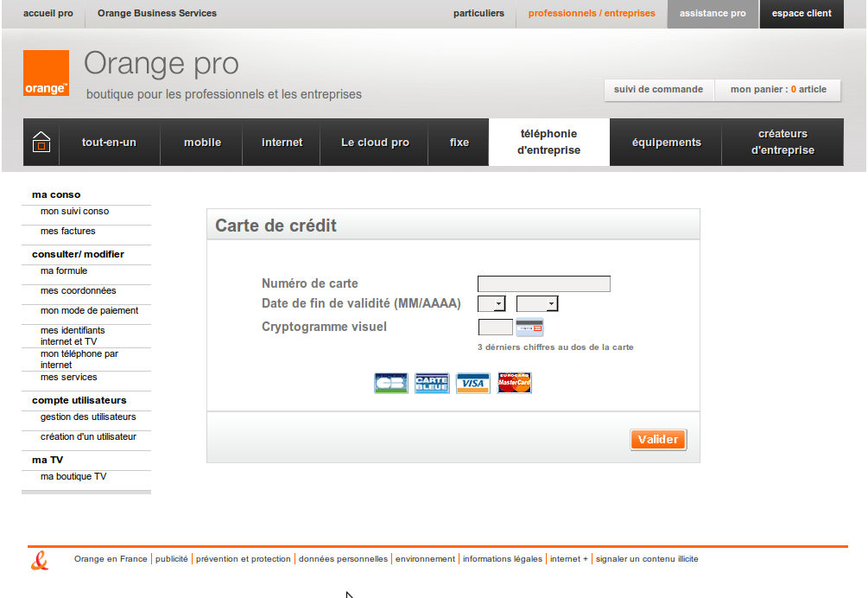Open mes factures
The image size is (868, 598).
point(67,232)
